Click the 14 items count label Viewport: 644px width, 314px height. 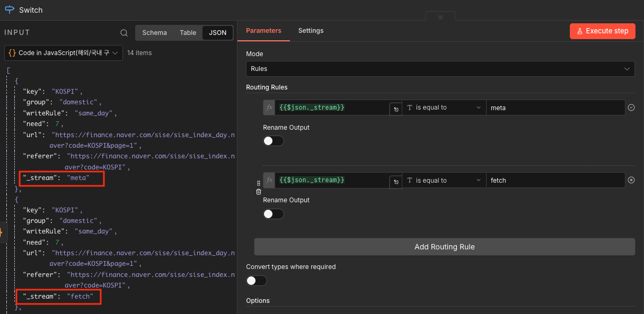point(139,53)
